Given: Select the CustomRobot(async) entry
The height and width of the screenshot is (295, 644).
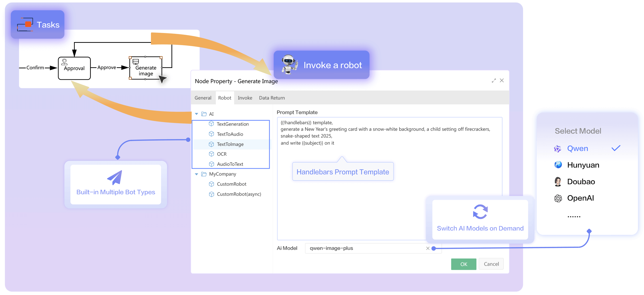Looking at the screenshot, I should 238,194.
